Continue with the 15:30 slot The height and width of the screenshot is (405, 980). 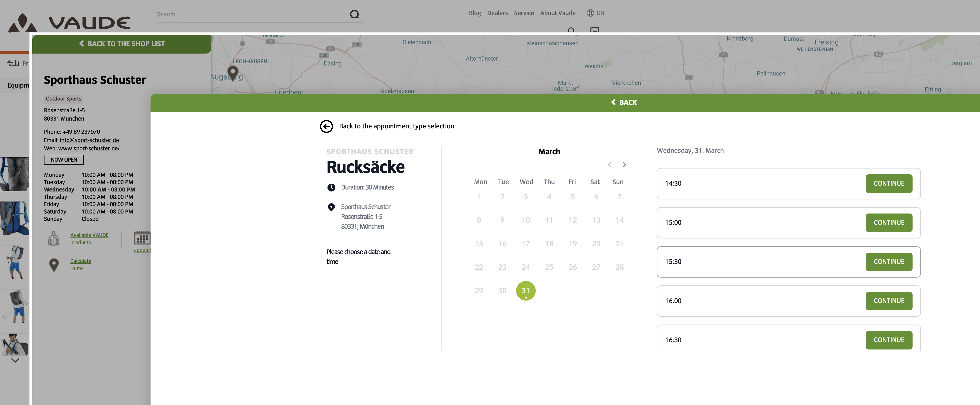click(x=888, y=262)
